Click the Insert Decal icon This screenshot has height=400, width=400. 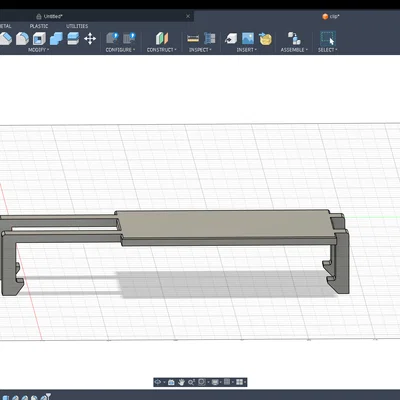(x=265, y=39)
